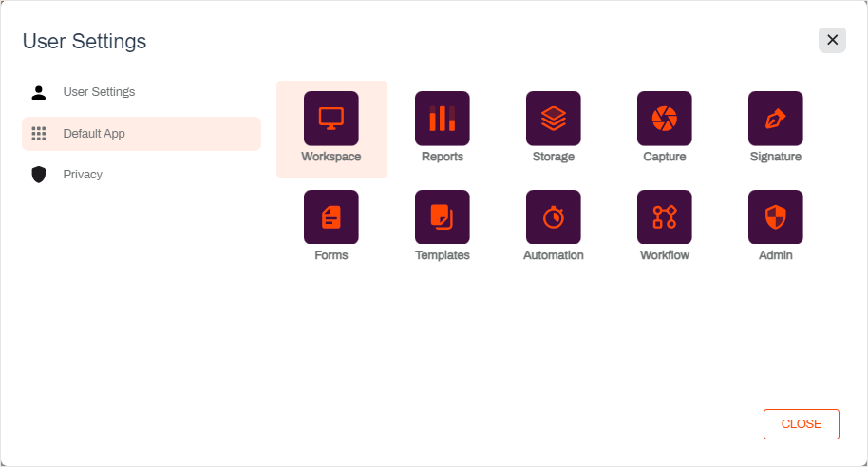Select the Capture aperture icon

pos(664,119)
